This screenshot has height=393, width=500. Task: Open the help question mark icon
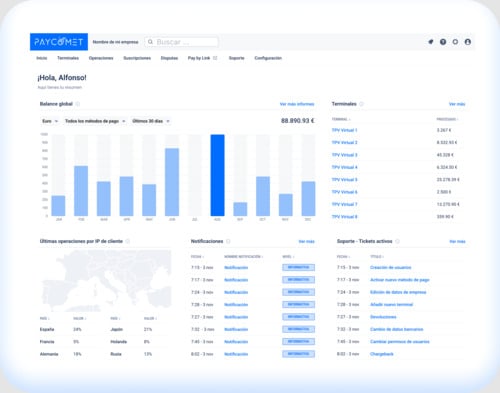pos(443,42)
